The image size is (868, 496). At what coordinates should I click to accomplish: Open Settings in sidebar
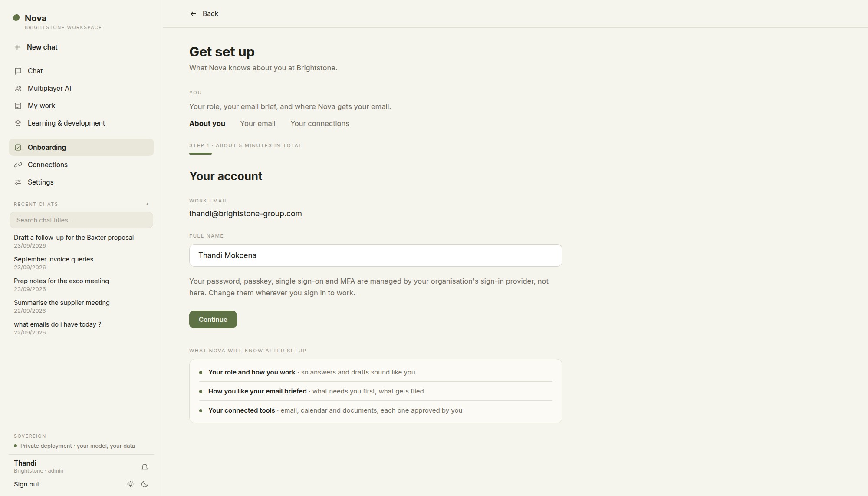81,182
